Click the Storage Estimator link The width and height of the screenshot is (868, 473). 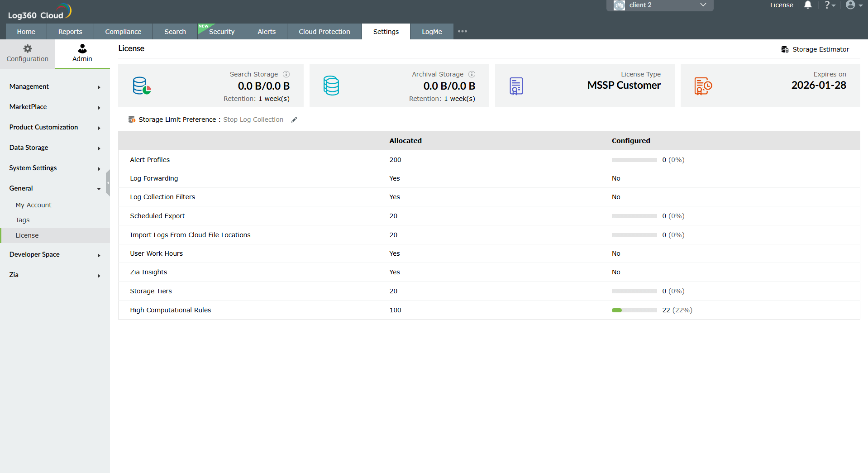[x=820, y=49]
